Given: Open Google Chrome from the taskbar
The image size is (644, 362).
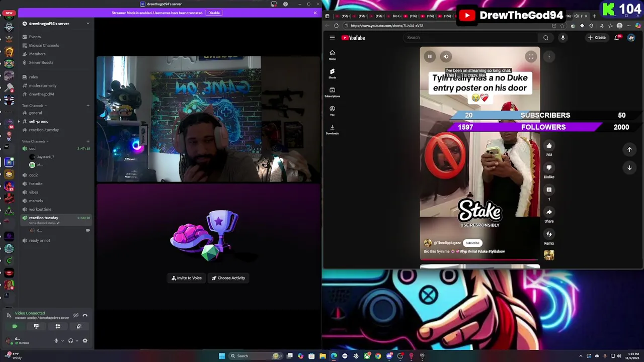Looking at the screenshot, I should [x=378, y=356].
